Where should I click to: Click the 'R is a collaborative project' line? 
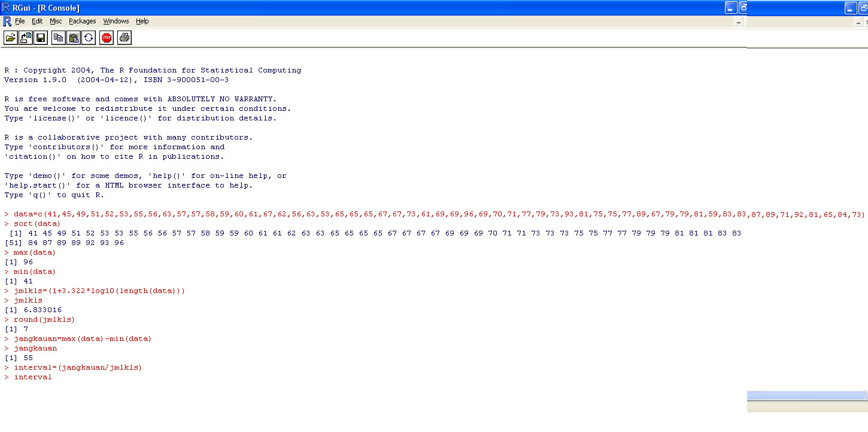coord(128,137)
